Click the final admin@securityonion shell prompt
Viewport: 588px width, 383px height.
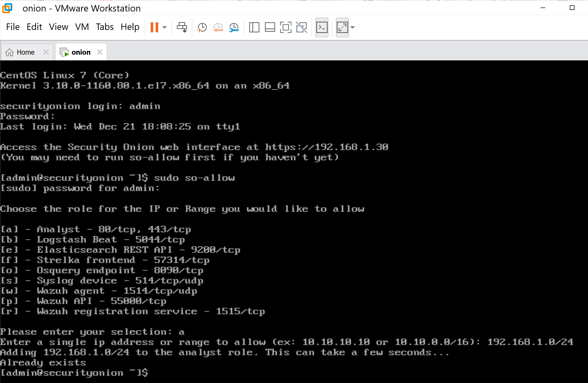74,373
